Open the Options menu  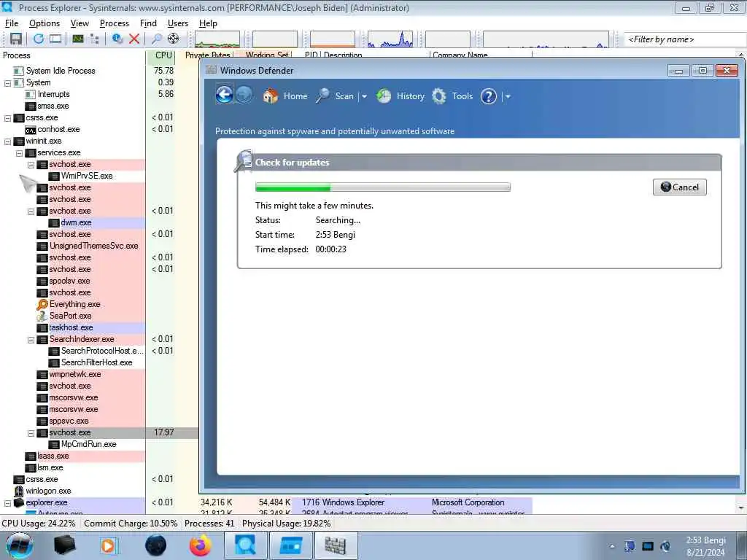(44, 23)
